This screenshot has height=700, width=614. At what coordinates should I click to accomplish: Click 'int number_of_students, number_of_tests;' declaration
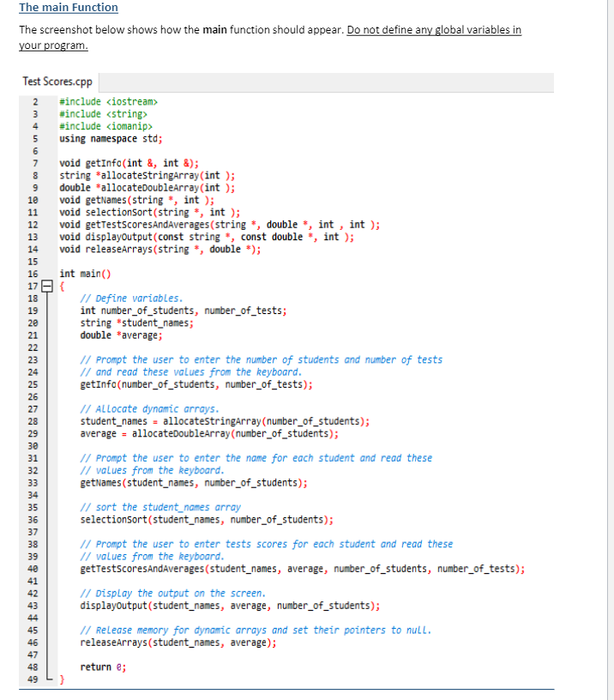tap(184, 311)
